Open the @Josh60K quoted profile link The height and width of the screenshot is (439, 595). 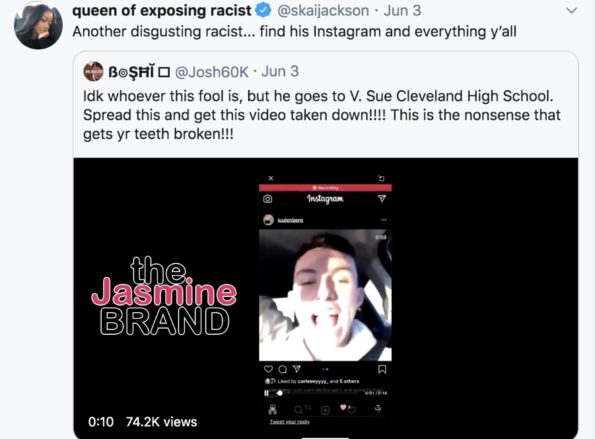(x=211, y=71)
